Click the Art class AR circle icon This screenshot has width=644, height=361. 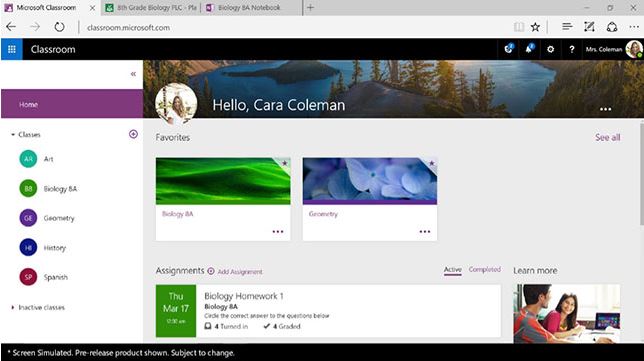[28, 159]
